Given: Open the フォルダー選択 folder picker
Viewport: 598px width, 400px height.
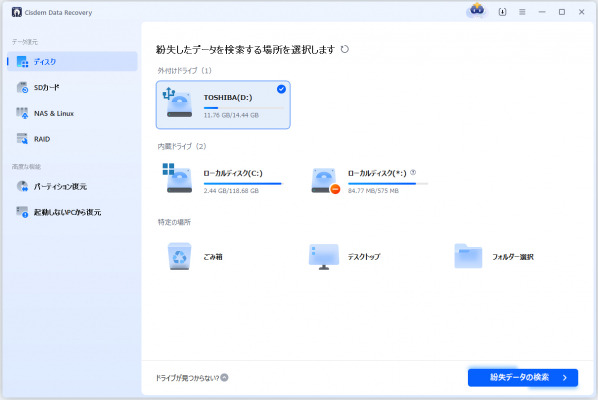Looking at the screenshot, I should click(x=494, y=257).
